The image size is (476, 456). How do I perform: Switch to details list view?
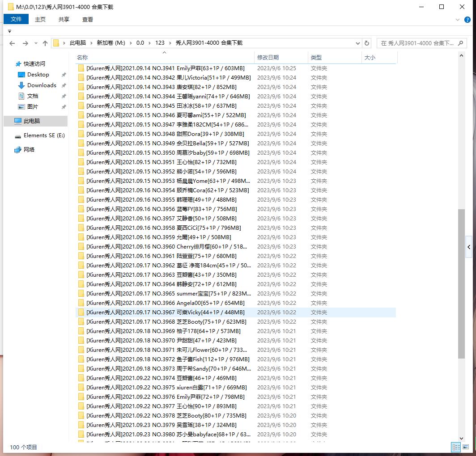(x=456, y=447)
